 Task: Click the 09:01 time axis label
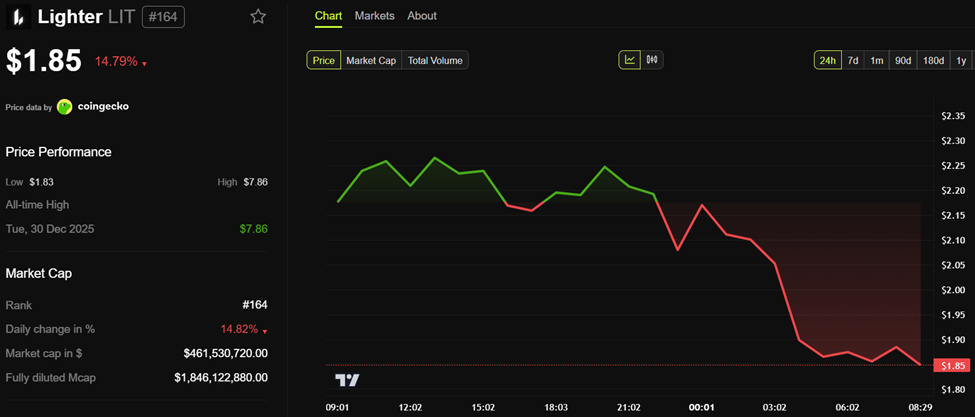tap(337, 408)
